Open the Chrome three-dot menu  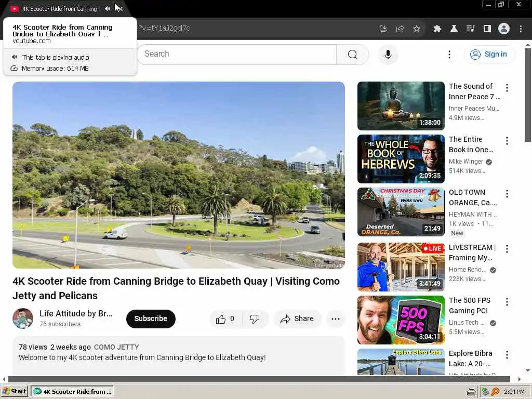pyautogui.click(x=521, y=29)
